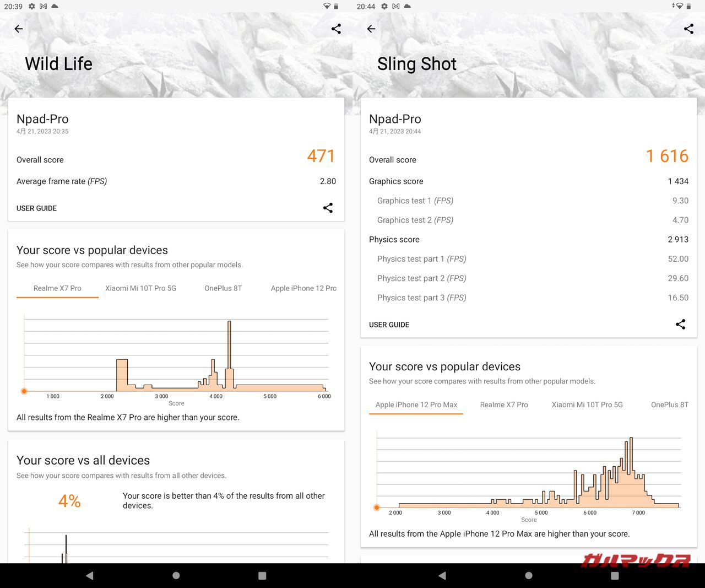Select Xiaomi Mi 10T Pro 5G in Sling Shot
Image resolution: width=705 pixels, height=588 pixels.
coord(587,404)
